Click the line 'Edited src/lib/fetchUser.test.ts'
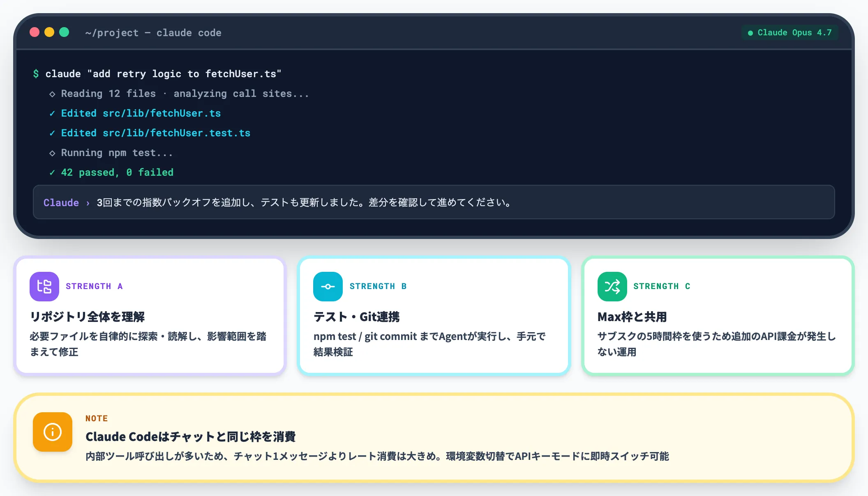868x496 pixels. (156, 133)
